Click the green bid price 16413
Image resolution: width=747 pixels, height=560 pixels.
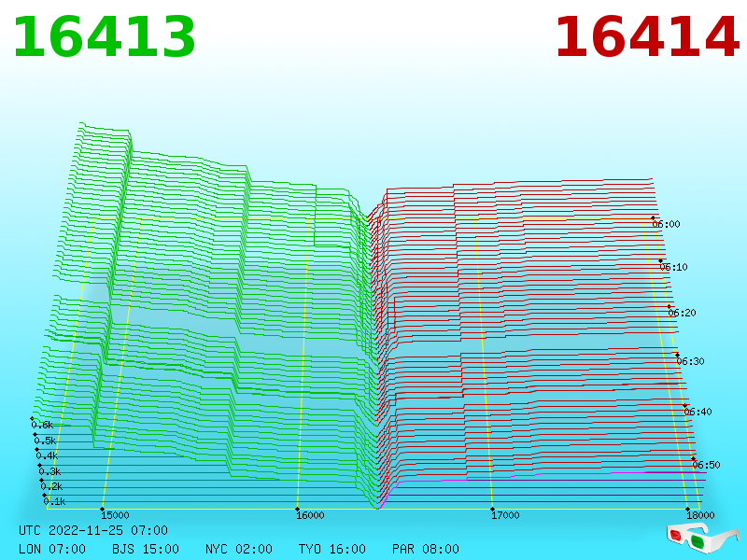pyautogui.click(x=105, y=37)
